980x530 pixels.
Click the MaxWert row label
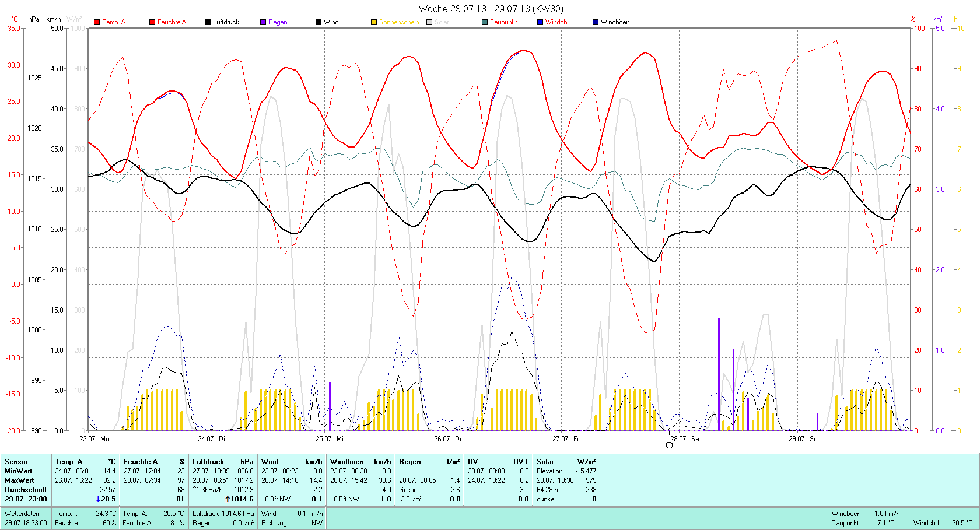click(x=19, y=480)
